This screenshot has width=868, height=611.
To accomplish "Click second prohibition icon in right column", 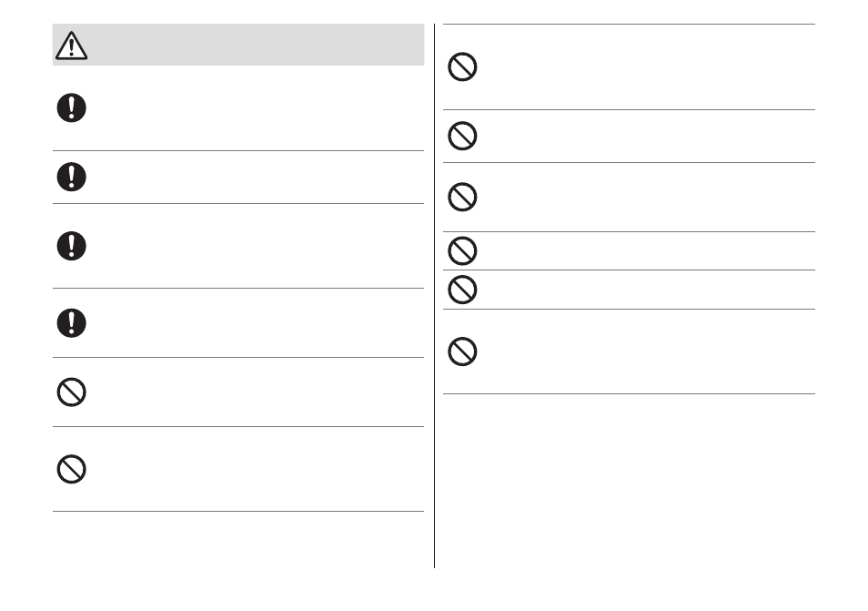I will click(462, 136).
